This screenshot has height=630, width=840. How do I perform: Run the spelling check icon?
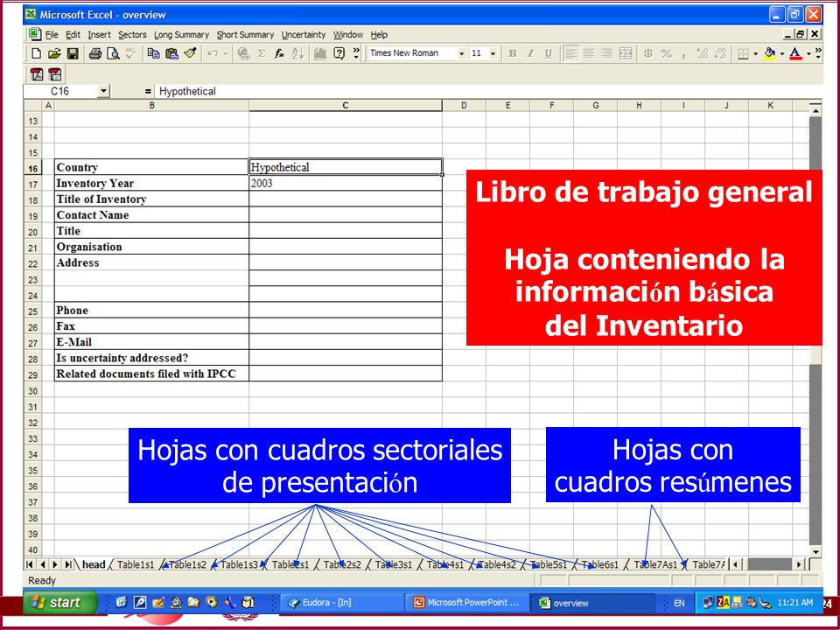point(130,53)
